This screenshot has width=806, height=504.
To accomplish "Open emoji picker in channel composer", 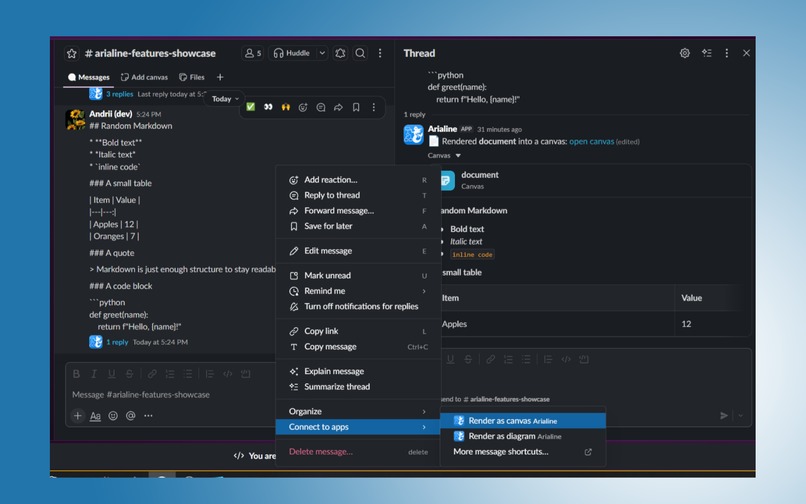I will [113, 416].
